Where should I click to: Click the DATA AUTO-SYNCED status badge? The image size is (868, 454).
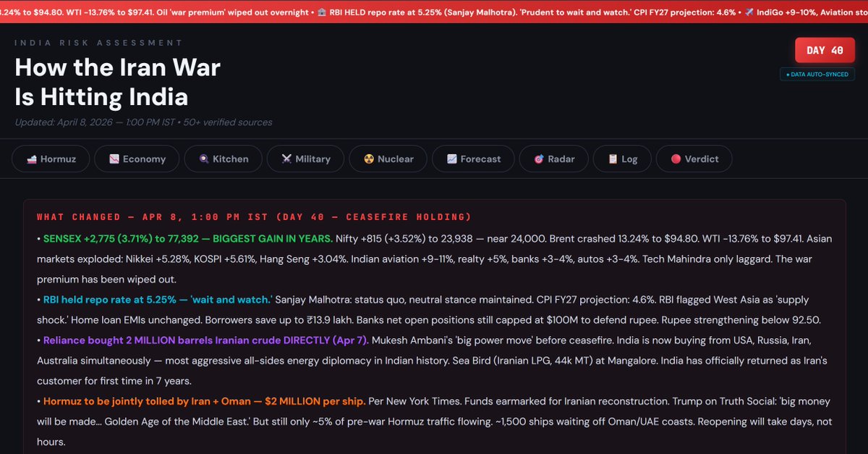(817, 74)
